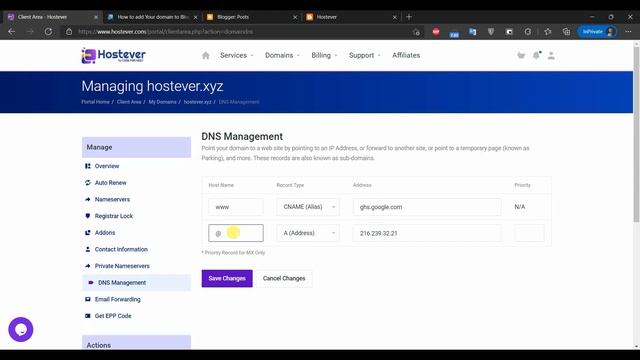The image size is (640, 360).
Task: Click the 216.239.32.21 address field
Action: tap(427, 233)
